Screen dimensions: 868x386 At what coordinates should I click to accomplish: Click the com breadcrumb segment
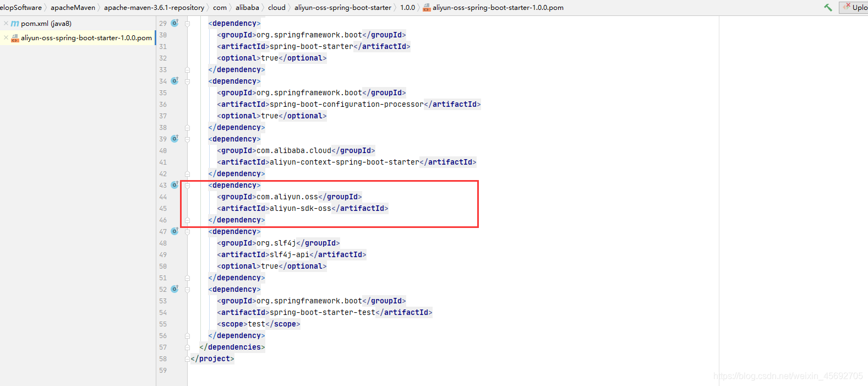click(220, 8)
